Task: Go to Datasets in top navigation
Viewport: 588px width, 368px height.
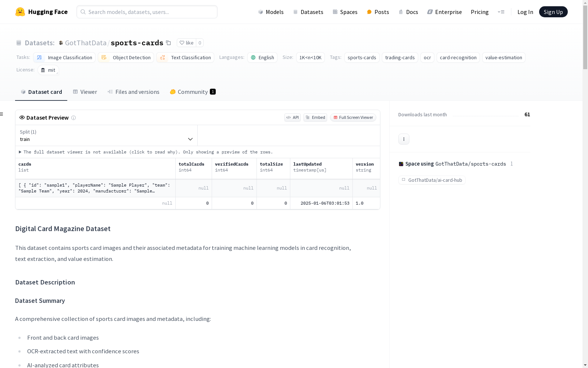Action: pos(308,12)
